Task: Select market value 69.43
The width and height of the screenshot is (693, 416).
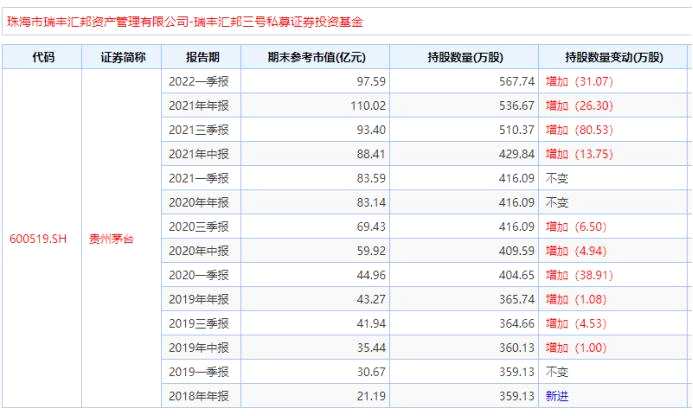Action: [371, 227]
